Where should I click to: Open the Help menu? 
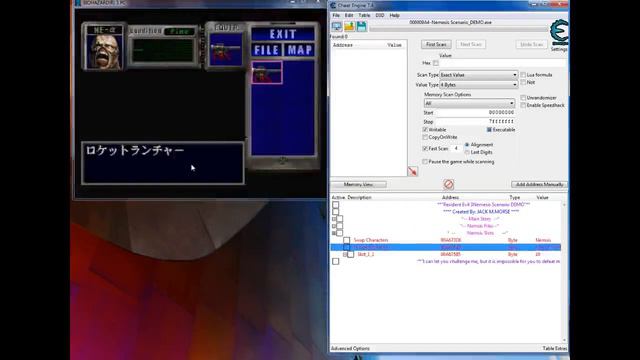point(394,16)
